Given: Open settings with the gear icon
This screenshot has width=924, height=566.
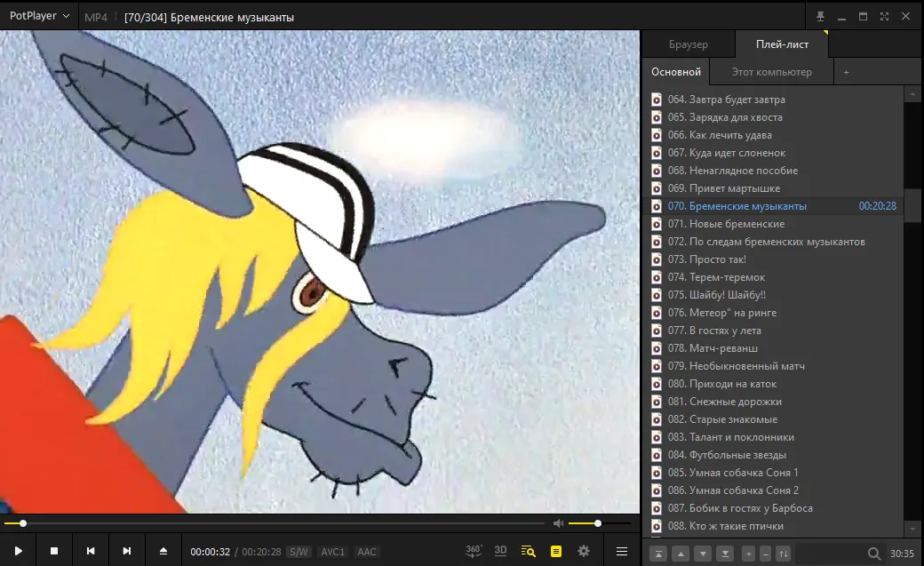Looking at the screenshot, I should click(x=584, y=551).
